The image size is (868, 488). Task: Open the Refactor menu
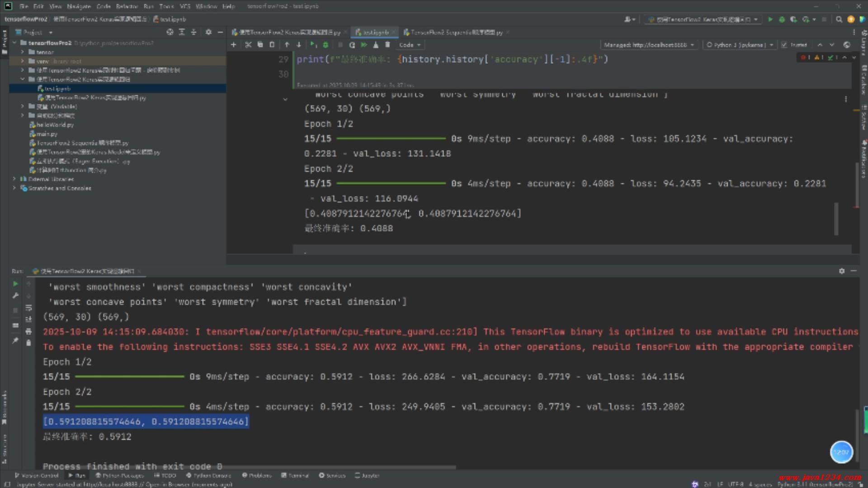point(127,6)
